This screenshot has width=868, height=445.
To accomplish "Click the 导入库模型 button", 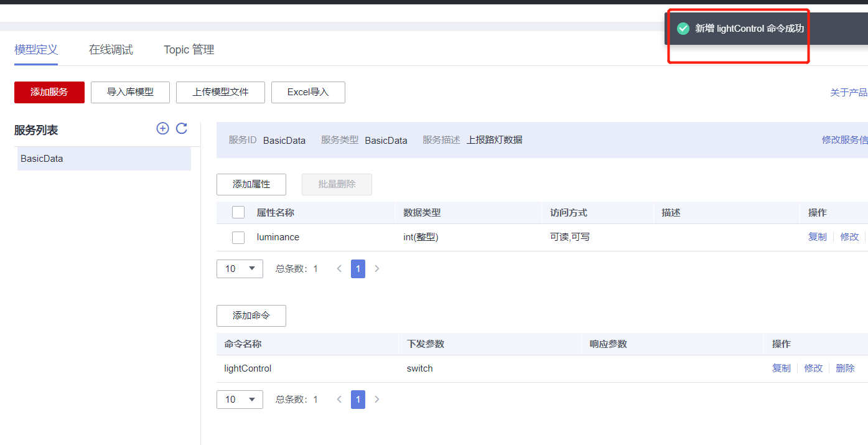I will coord(130,92).
